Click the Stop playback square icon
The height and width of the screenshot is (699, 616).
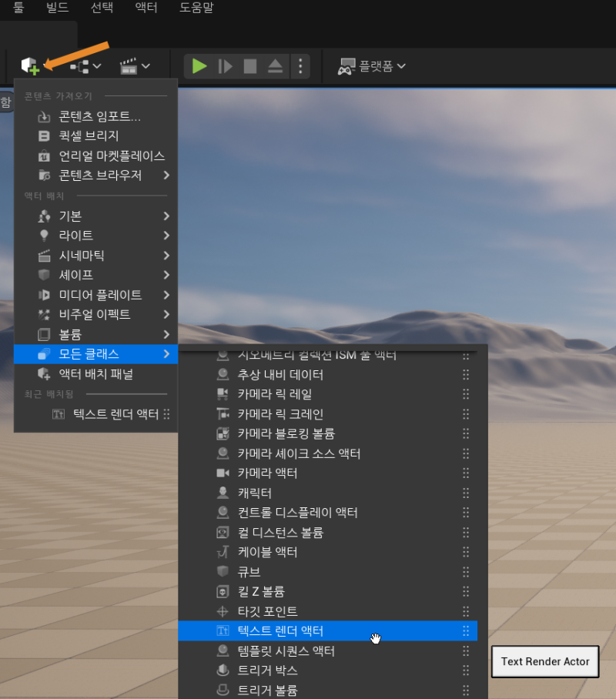250,66
